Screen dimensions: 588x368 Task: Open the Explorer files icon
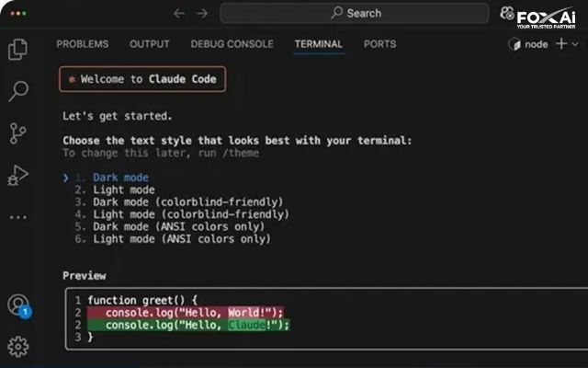18,49
